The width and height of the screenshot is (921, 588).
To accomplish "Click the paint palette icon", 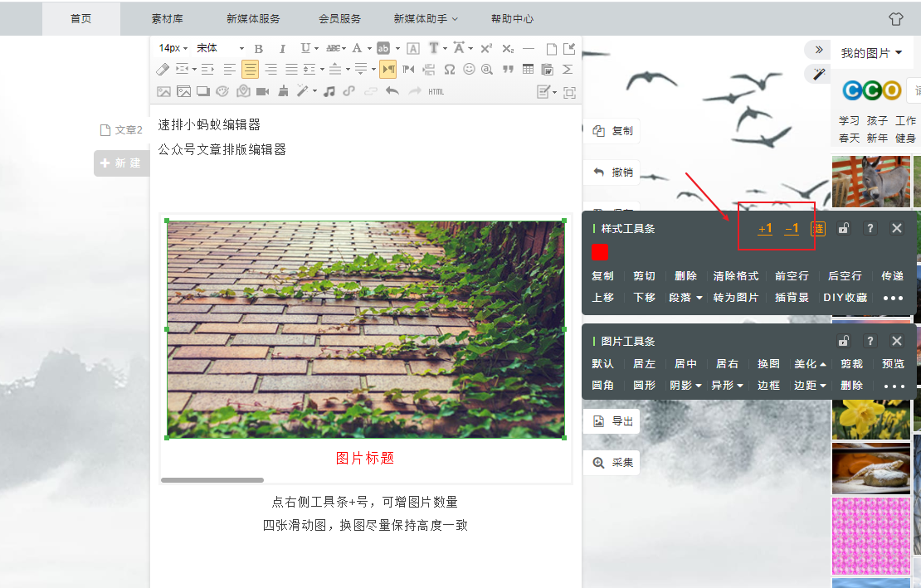I will (x=222, y=91).
